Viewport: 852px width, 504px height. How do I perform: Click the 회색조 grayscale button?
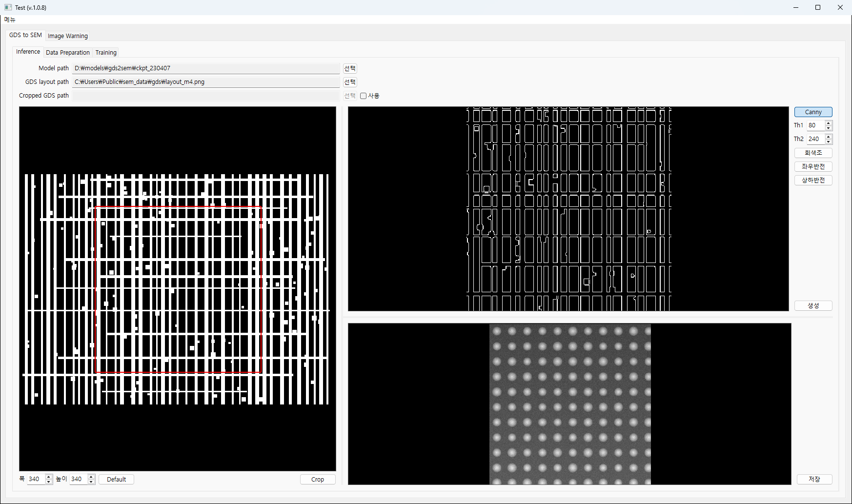pos(813,153)
